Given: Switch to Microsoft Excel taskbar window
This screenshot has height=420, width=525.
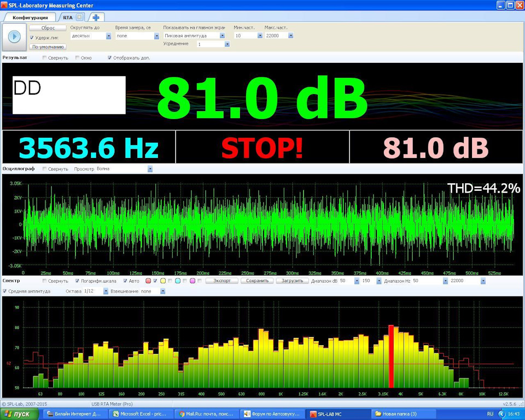Looking at the screenshot, I should point(141,415).
